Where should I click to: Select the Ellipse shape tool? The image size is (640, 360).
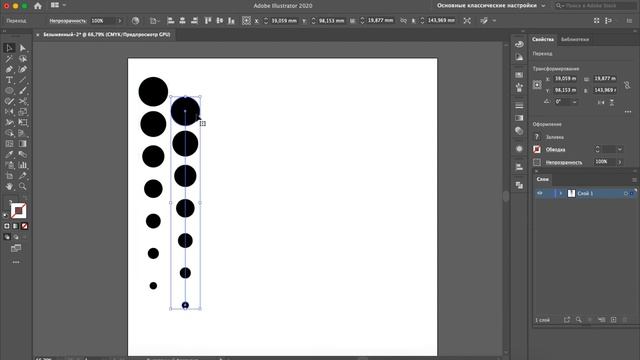tap(9, 91)
